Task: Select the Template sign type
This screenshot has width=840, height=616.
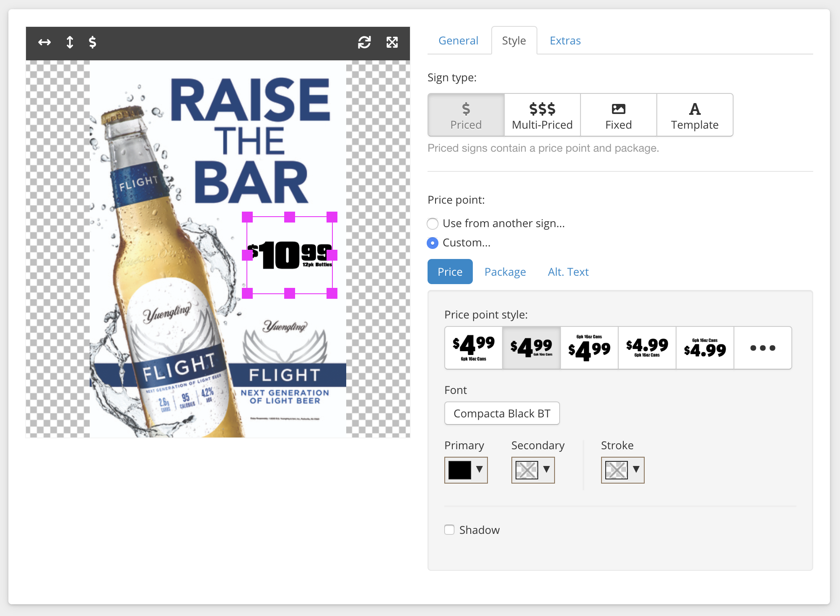Action: (x=695, y=115)
